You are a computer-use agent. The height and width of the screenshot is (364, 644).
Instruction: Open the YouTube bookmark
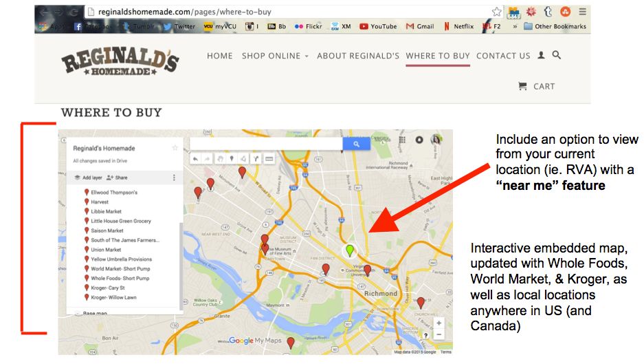click(378, 26)
